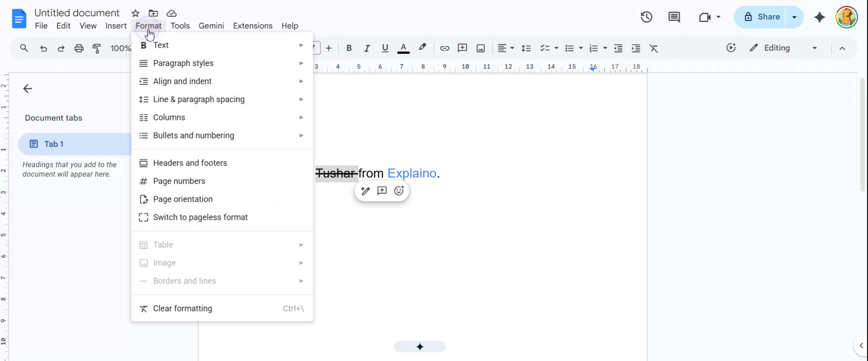Open the Text submenu
The width and height of the screenshot is (868, 361).
pyautogui.click(x=222, y=45)
